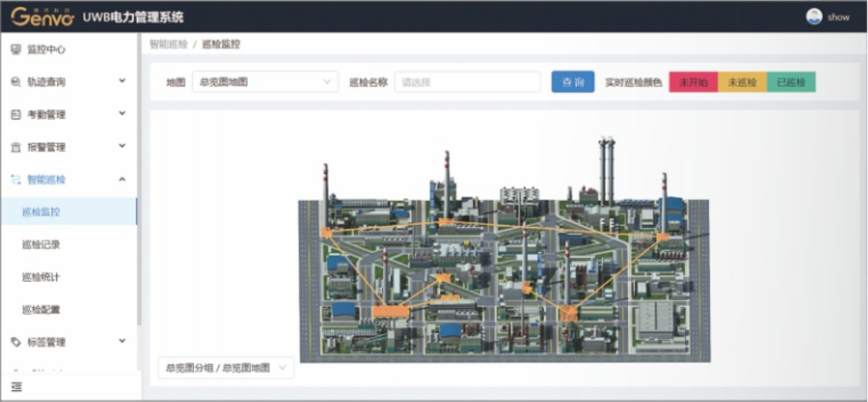Collapse sidebar with the bottom menu-fold icon
The image size is (868, 402).
16,386
